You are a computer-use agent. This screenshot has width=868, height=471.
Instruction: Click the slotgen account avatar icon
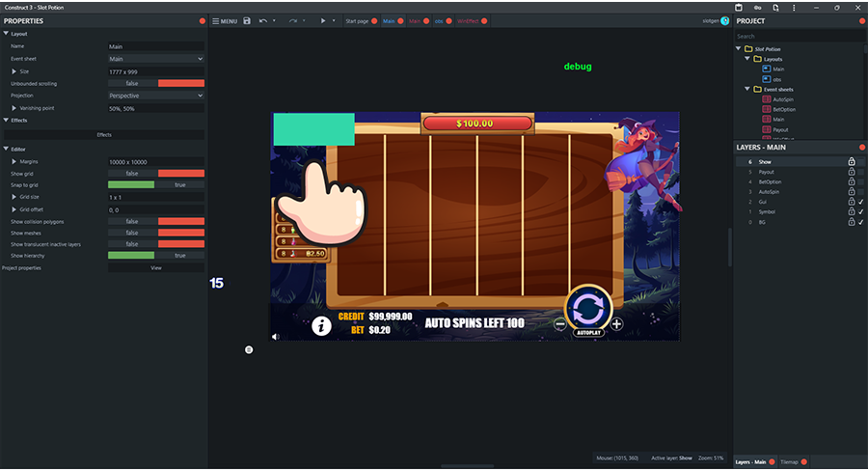[724, 21]
